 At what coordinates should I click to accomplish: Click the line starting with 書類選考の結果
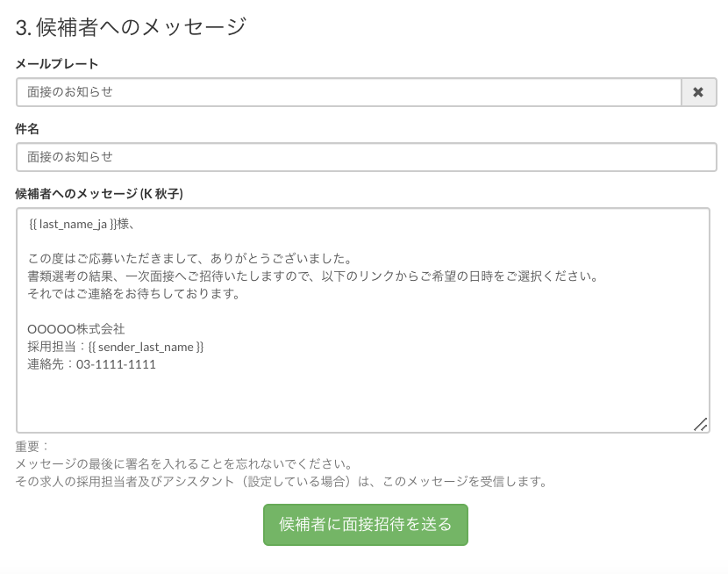(x=311, y=276)
